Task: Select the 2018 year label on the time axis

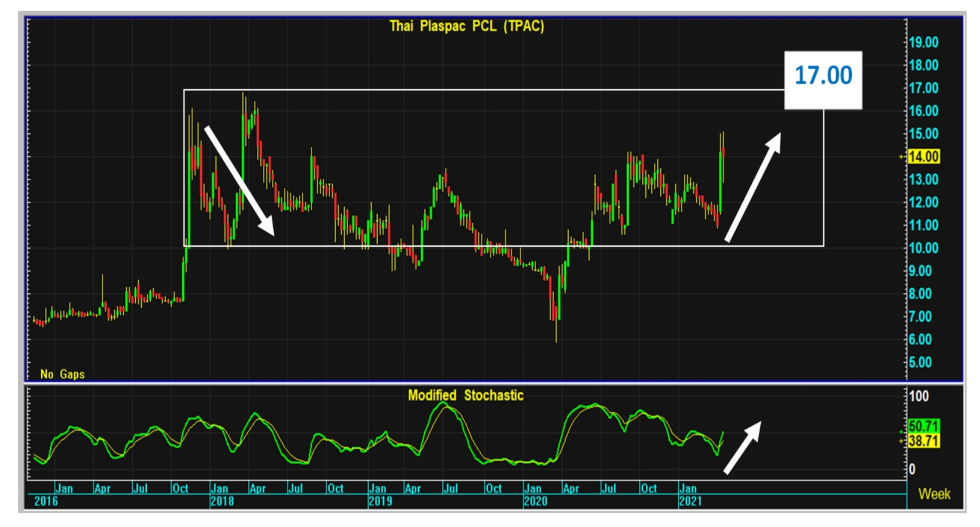Action: click(222, 501)
